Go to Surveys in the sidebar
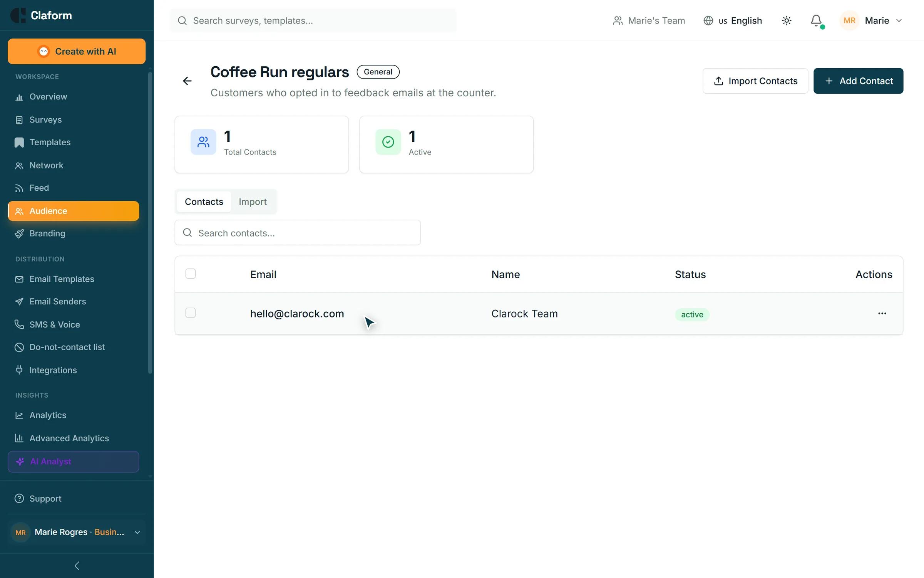 (73, 120)
